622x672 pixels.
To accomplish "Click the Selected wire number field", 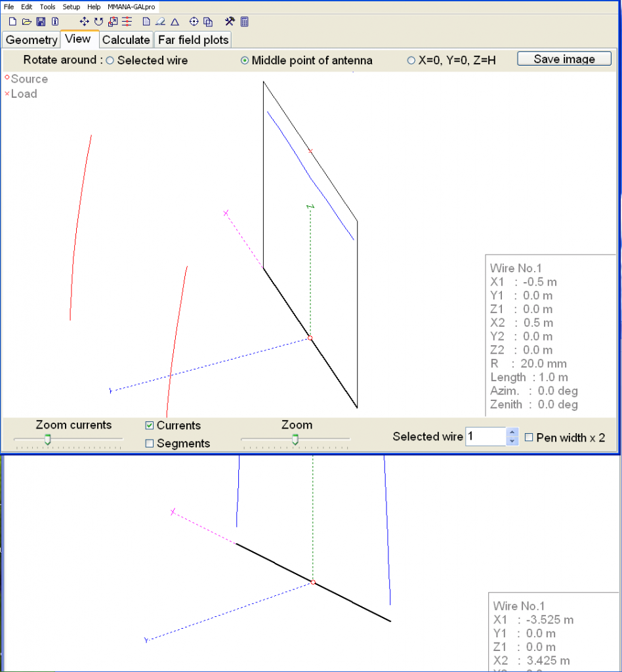I will pyautogui.click(x=486, y=437).
